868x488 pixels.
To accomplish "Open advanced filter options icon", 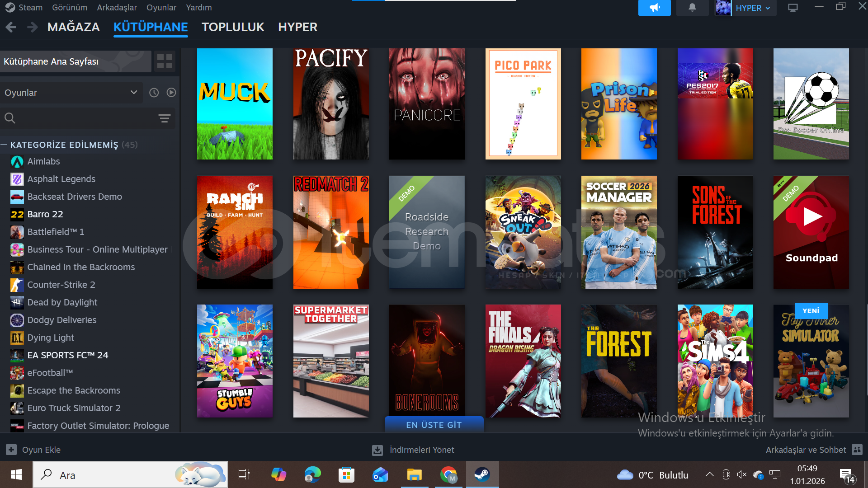I will click(x=164, y=118).
